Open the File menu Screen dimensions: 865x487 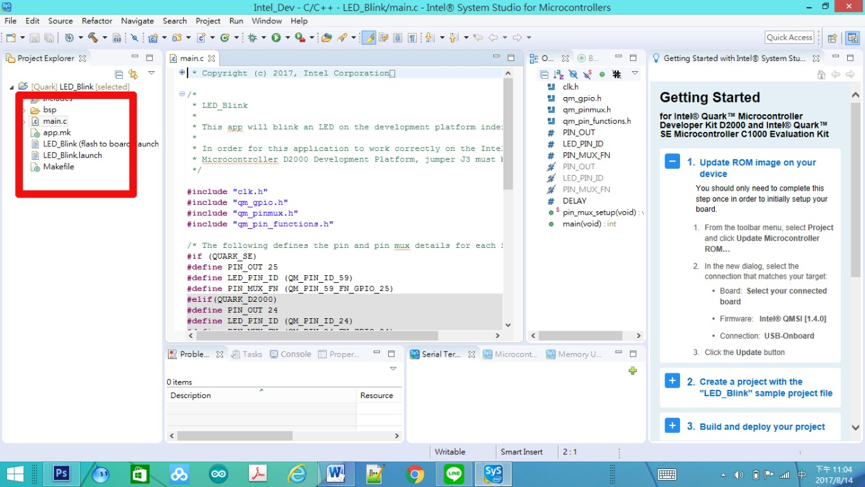tap(10, 21)
